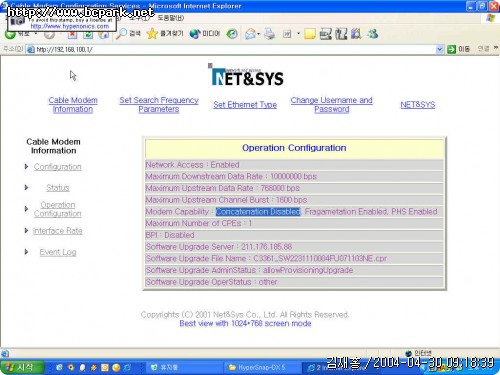Open the Edit button dropdown arrow
The image size is (500, 375).
[x=298, y=34]
